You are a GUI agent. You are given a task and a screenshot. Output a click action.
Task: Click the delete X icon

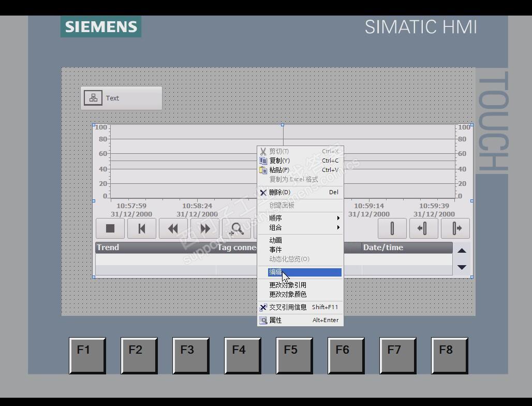point(263,193)
